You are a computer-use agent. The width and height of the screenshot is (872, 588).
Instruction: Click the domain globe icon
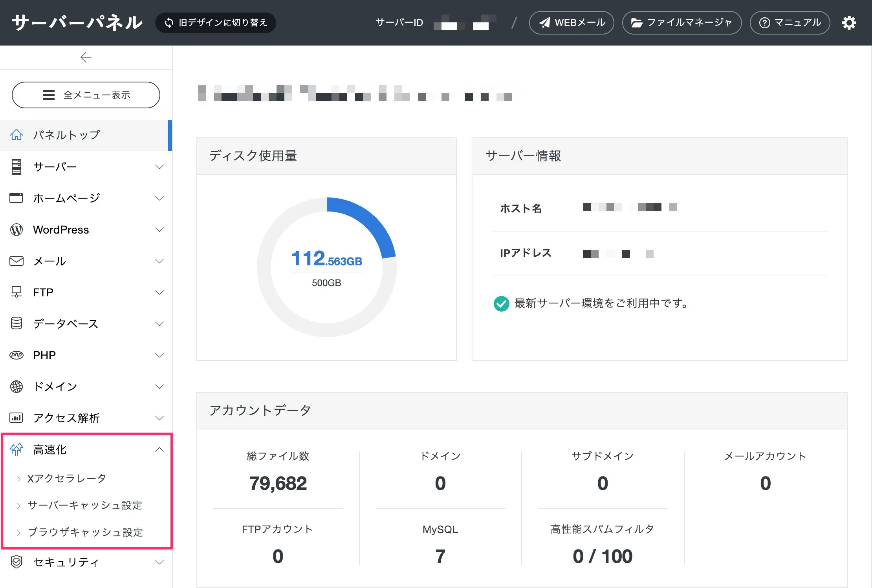pos(16,387)
